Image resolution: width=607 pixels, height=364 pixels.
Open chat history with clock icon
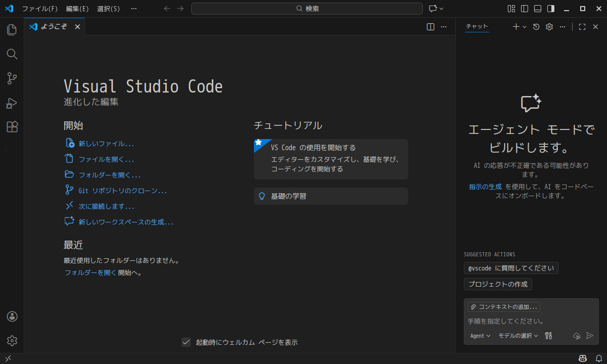click(x=536, y=27)
